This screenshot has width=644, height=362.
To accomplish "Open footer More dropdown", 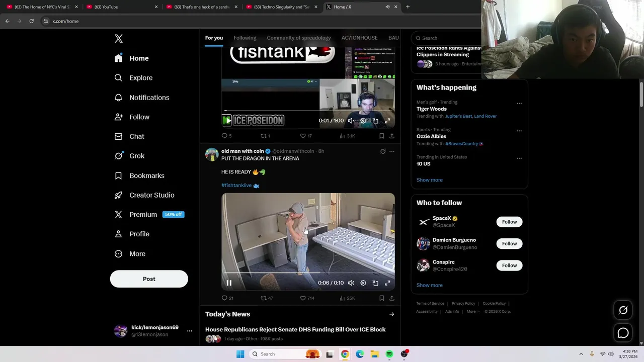I will pyautogui.click(x=473, y=312).
